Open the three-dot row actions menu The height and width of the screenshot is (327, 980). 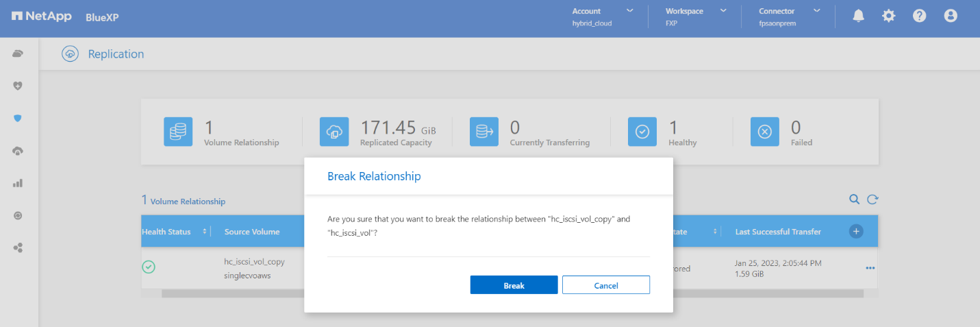tap(870, 268)
